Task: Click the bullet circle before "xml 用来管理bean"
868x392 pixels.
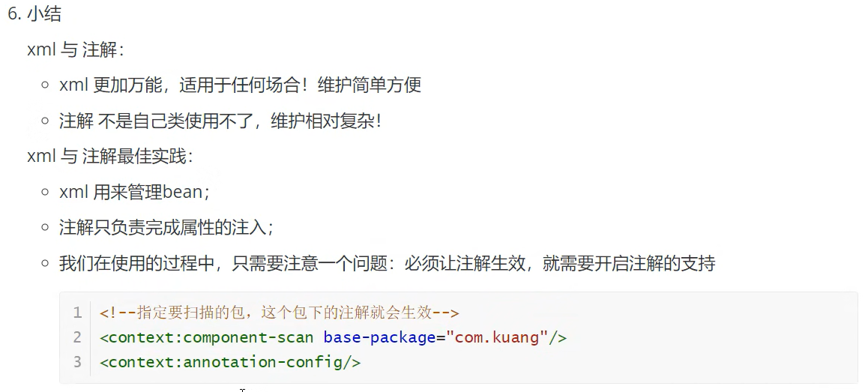Action: [46, 192]
